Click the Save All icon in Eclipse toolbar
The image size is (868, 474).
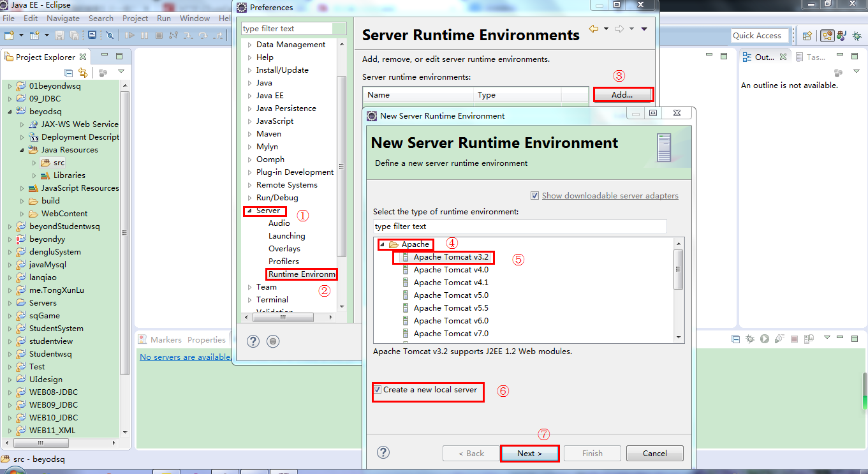coord(74,36)
